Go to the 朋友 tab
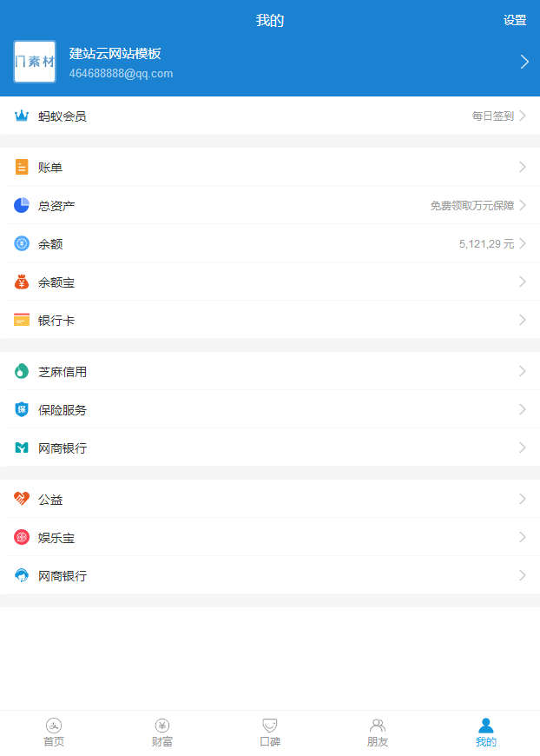 click(x=378, y=733)
